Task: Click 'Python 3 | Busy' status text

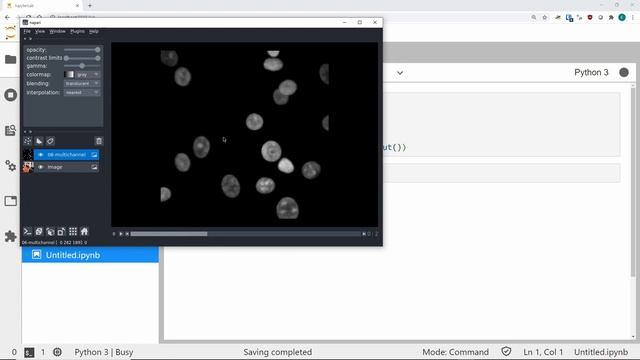Action: pyautogui.click(x=104, y=352)
